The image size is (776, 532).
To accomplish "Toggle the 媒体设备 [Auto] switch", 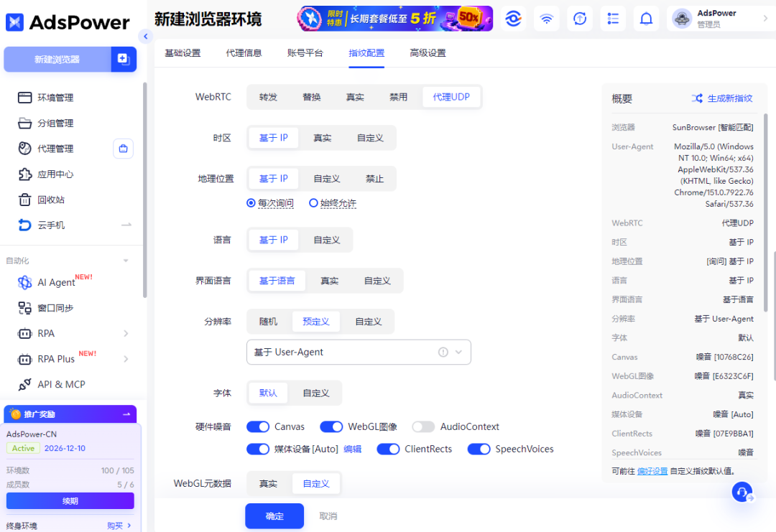I will click(258, 449).
